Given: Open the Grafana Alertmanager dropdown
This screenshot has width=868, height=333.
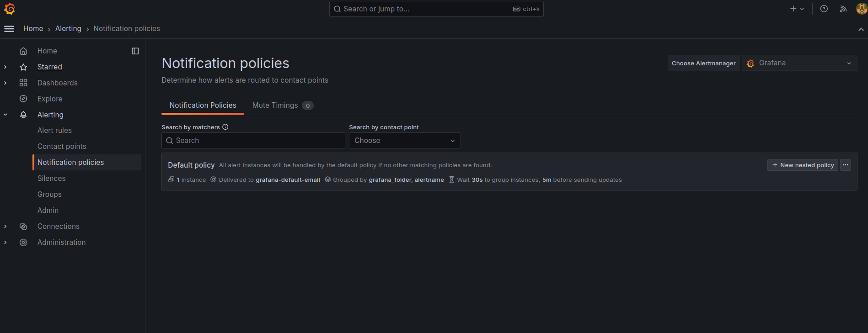Looking at the screenshot, I should [x=799, y=63].
